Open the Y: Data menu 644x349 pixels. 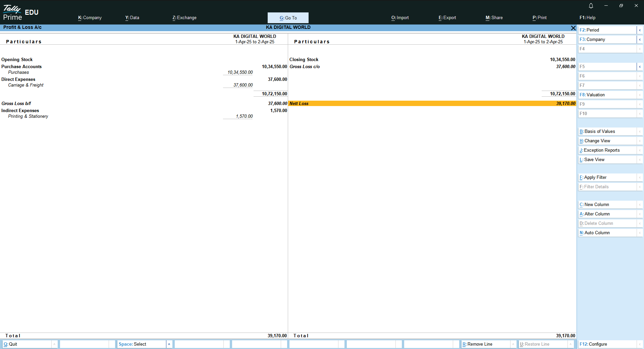click(132, 18)
